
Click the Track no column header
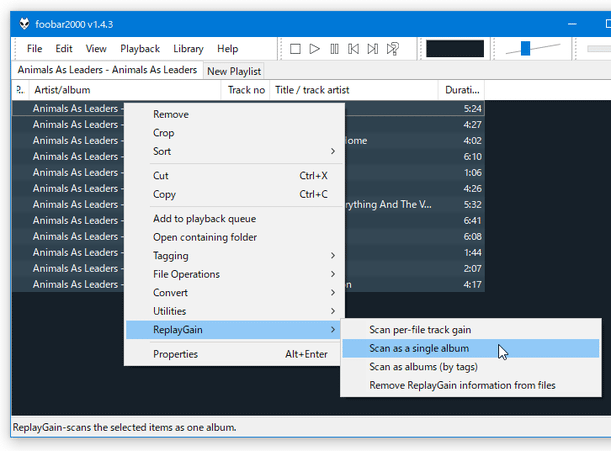(246, 90)
